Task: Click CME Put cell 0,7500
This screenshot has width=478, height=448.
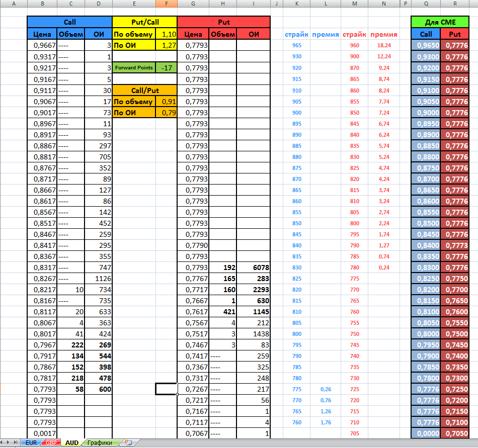Action: (x=454, y=334)
